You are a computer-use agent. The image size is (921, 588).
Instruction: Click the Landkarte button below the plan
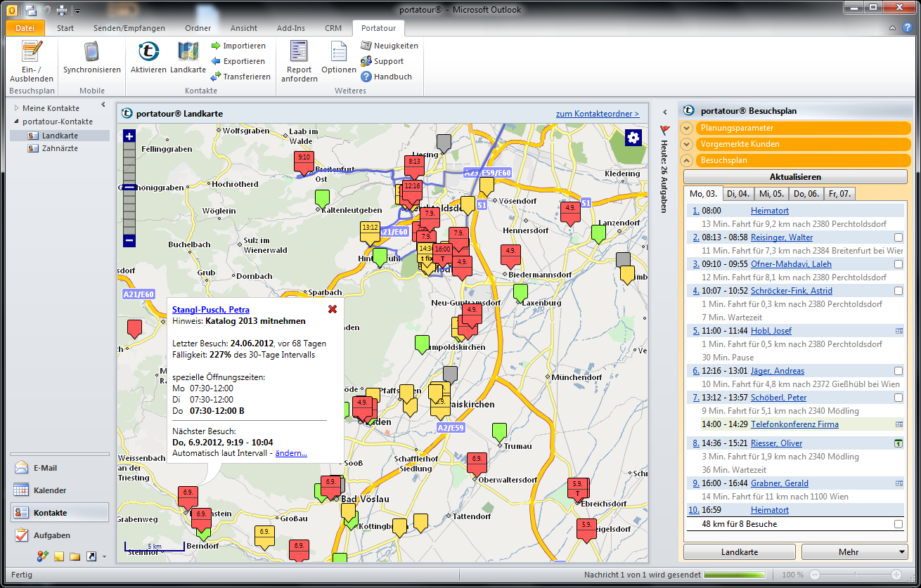click(740, 552)
